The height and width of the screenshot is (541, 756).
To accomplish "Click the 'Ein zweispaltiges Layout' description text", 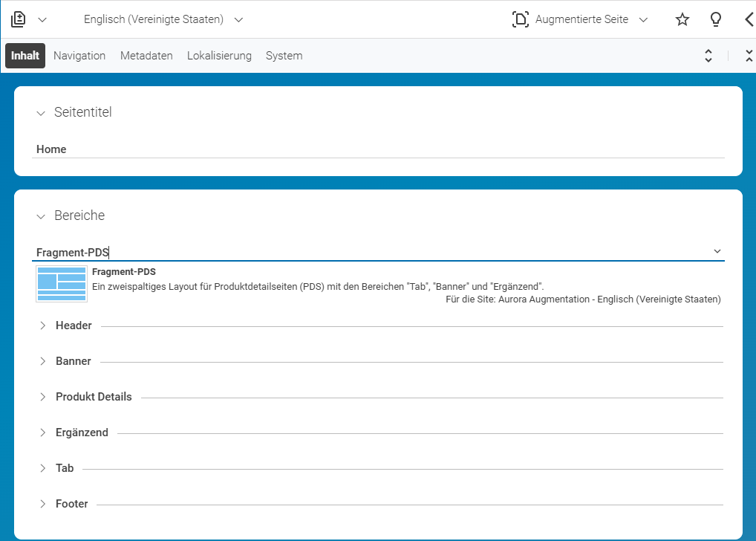I will tap(318, 287).
